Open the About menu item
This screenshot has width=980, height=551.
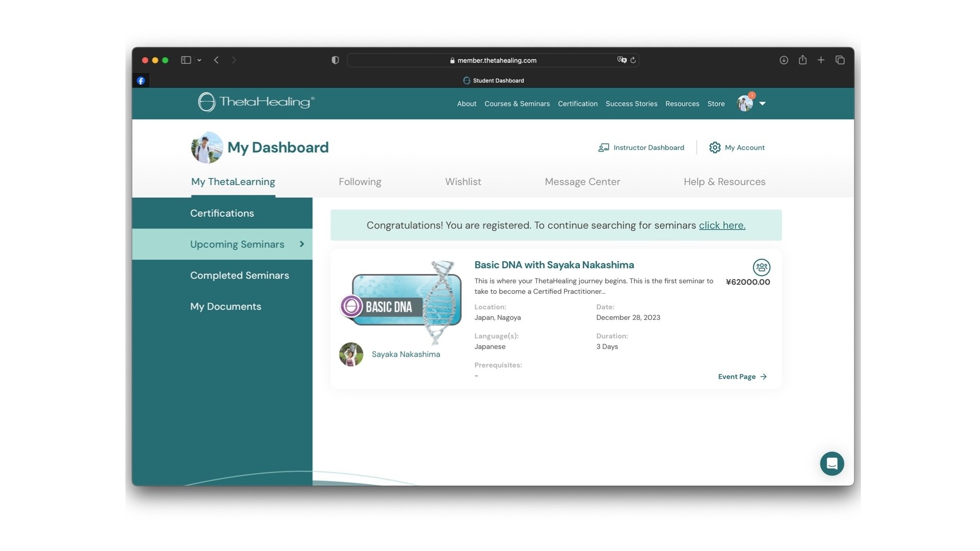pyautogui.click(x=467, y=104)
